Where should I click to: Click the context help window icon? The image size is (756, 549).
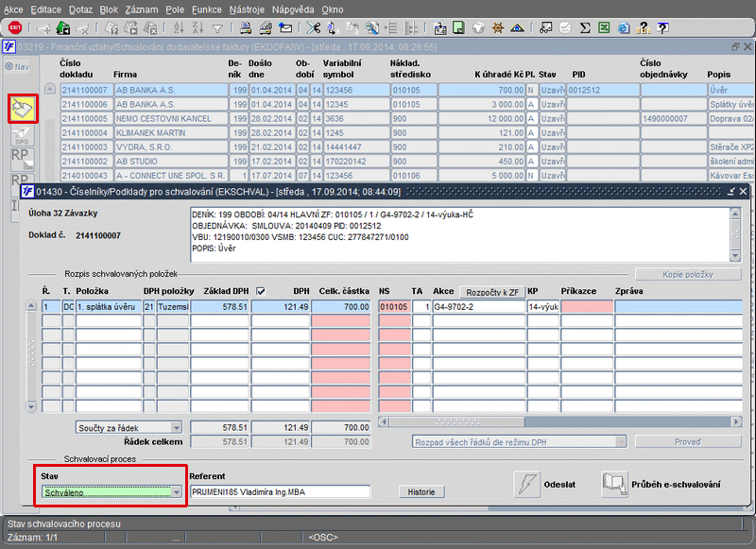click(x=663, y=28)
